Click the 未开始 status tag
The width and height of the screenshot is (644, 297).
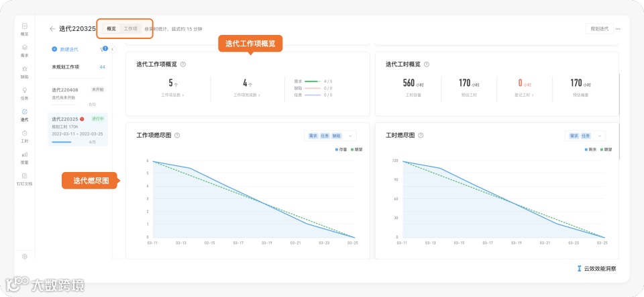pos(98,89)
